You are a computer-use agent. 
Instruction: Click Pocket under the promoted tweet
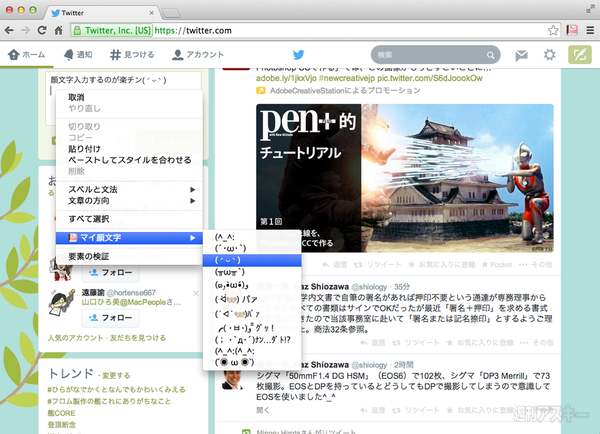coord(497,264)
